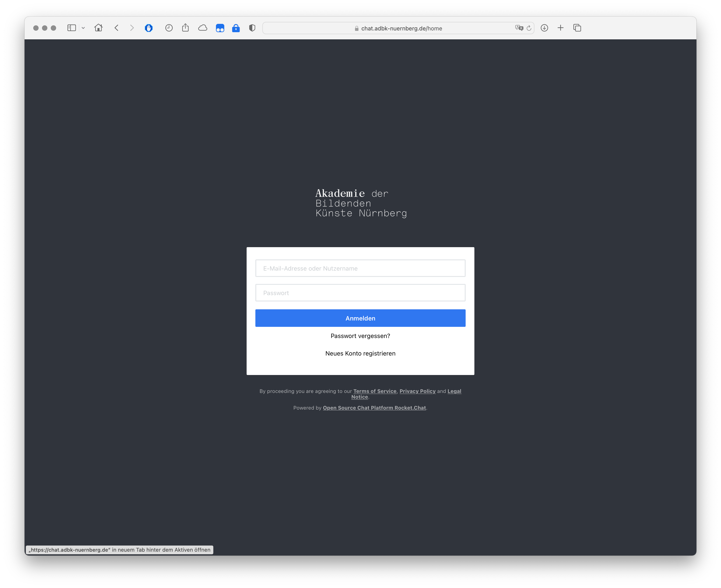Minimize the window with the middle traffic light
The height and width of the screenshot is (588, 721).
[45, 28]
